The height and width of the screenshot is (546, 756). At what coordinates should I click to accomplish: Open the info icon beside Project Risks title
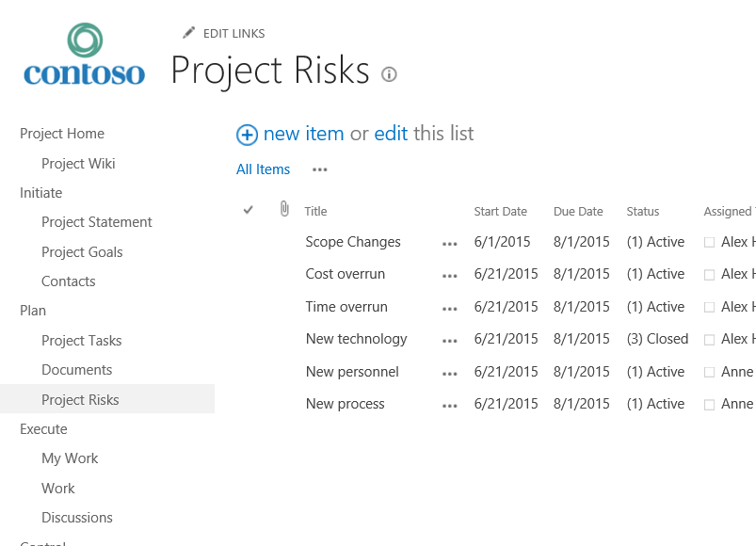coord(389,73)
